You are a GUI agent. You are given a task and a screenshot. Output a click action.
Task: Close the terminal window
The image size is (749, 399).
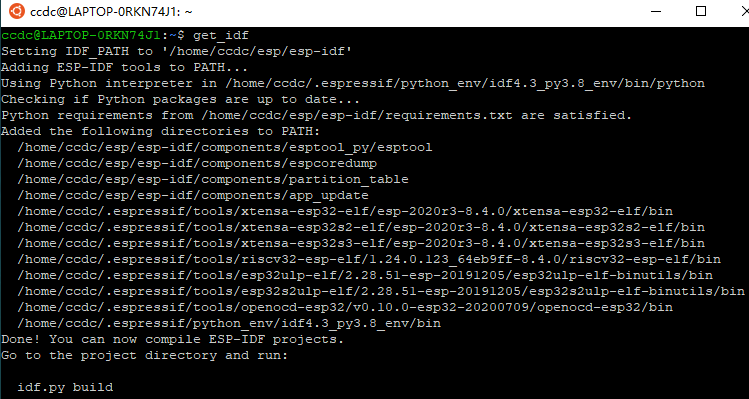coord(745,11)
